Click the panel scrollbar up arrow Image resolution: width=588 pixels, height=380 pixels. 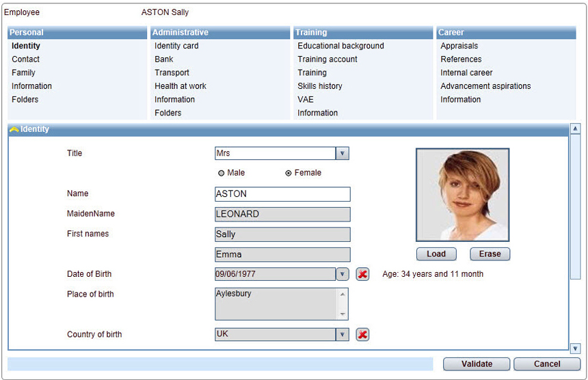[x=575, y=129]
